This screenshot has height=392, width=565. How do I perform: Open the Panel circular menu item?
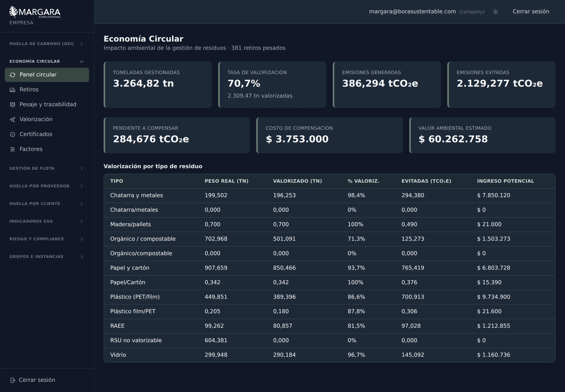pyautogui.click(x=47, y=75)
